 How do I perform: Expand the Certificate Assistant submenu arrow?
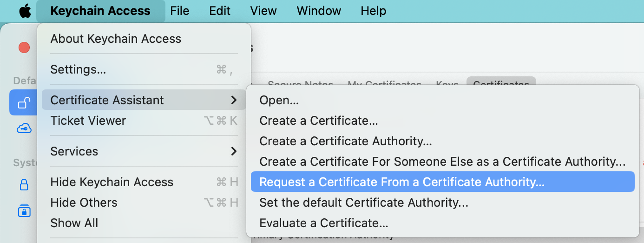[234, 100]
